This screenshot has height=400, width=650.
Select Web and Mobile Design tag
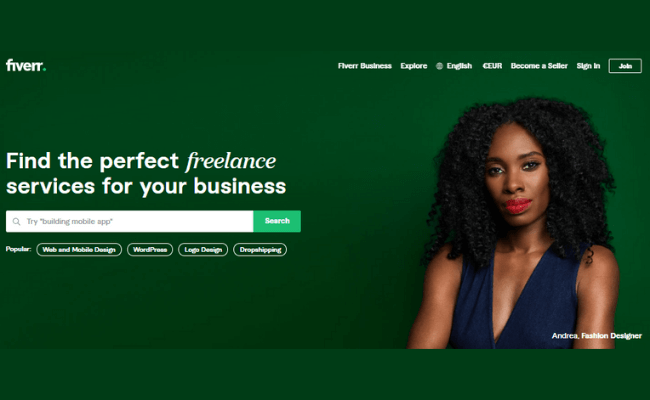click(79, 250)
